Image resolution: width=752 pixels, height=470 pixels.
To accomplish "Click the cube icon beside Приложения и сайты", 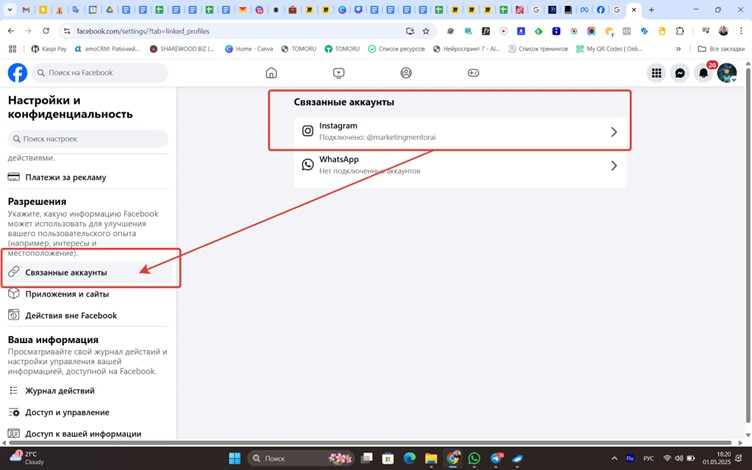I will tap(14, 294).
